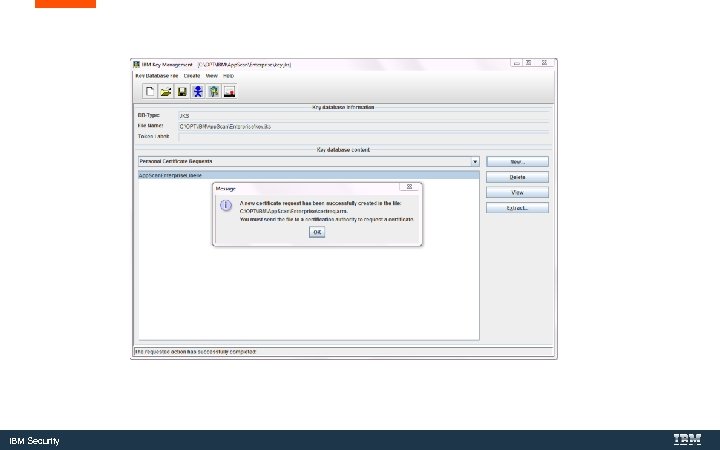720x450 pixels.
Task: Close the Message dialog
Action: point(409,186)
